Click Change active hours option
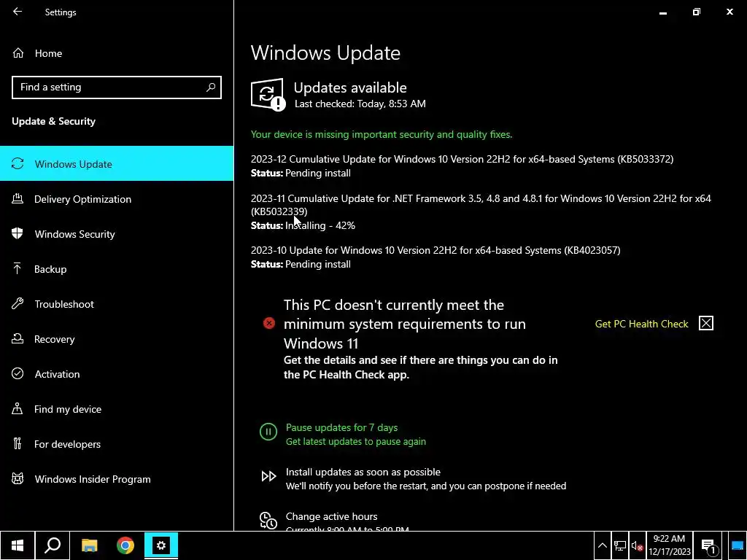The height and width of the screenshot is (560, 747). pyautogui.click(x=331, y=516)
